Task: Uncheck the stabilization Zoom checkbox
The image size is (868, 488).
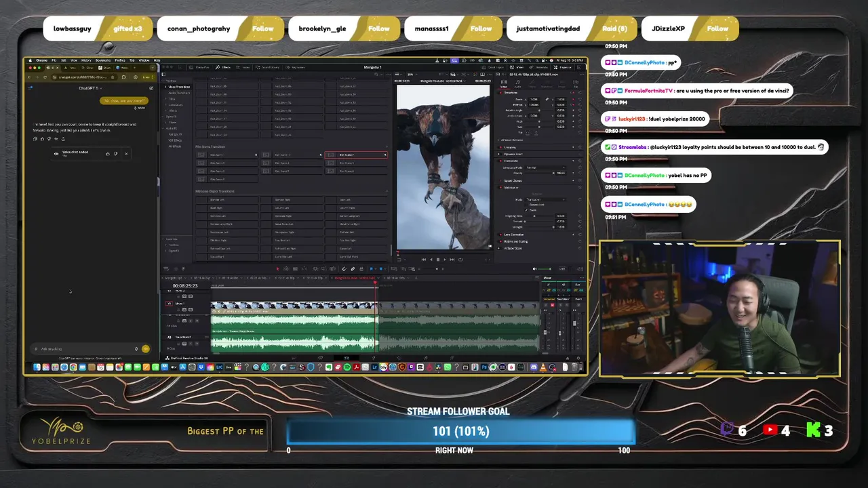Action: pyautogui.click(x=526, y=210)
